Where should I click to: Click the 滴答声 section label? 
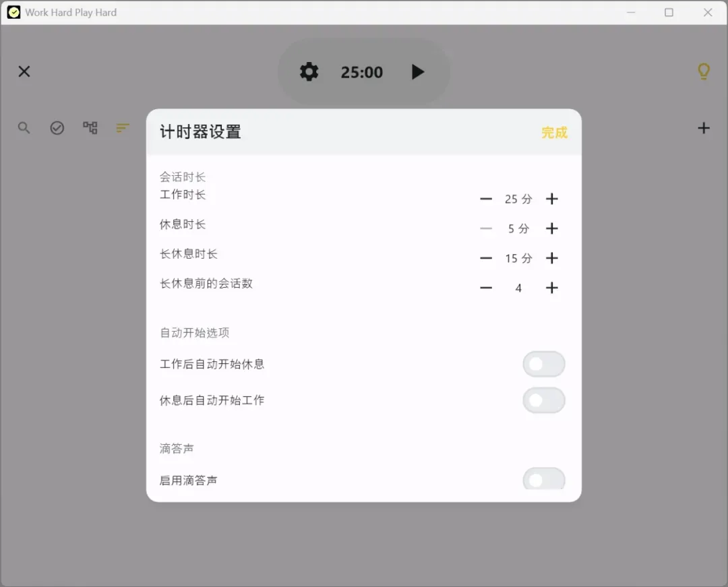(x=177, y=449)
